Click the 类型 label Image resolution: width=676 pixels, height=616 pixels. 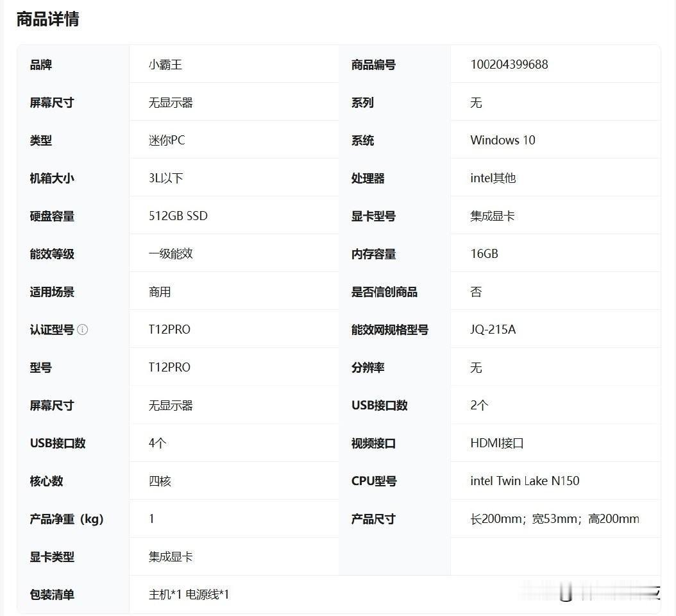coord(41,140)
